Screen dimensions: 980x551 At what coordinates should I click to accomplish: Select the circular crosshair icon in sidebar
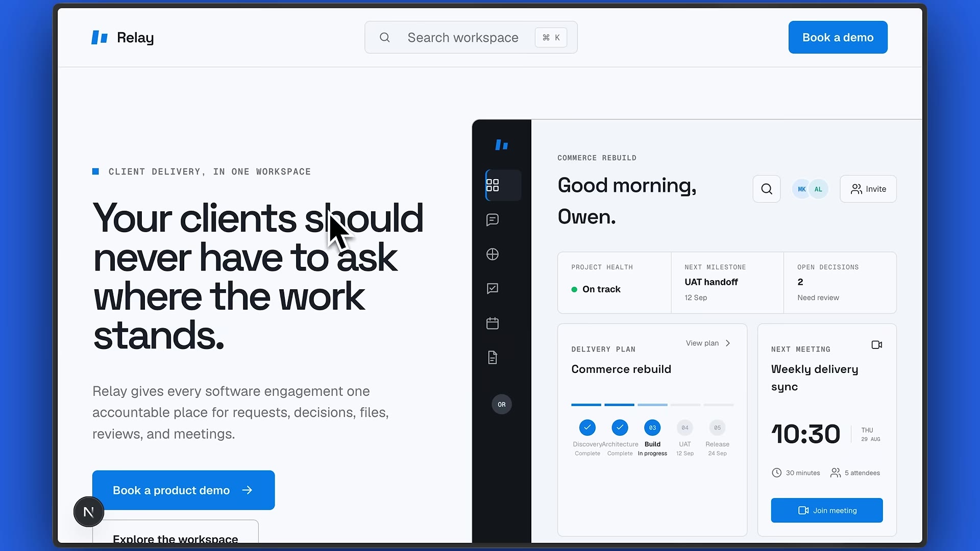pos(493,254)
